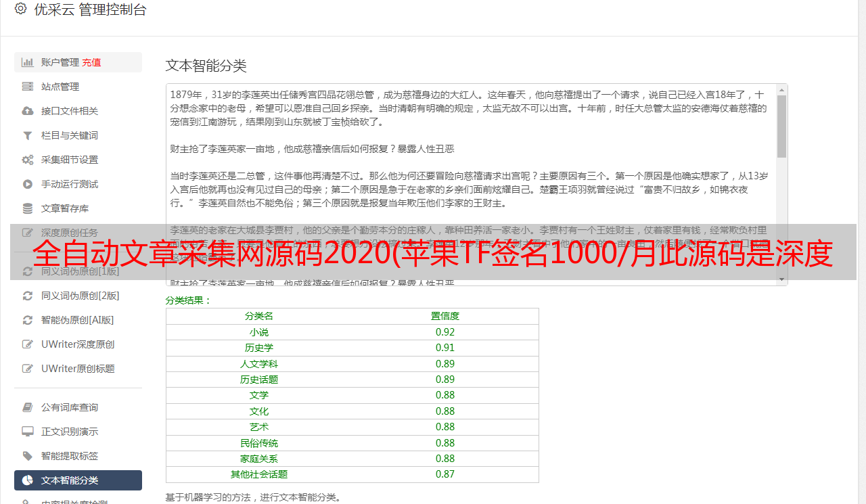Click the gears icon for 采集细节设置
866x504 pixels.
coord(28,160)
